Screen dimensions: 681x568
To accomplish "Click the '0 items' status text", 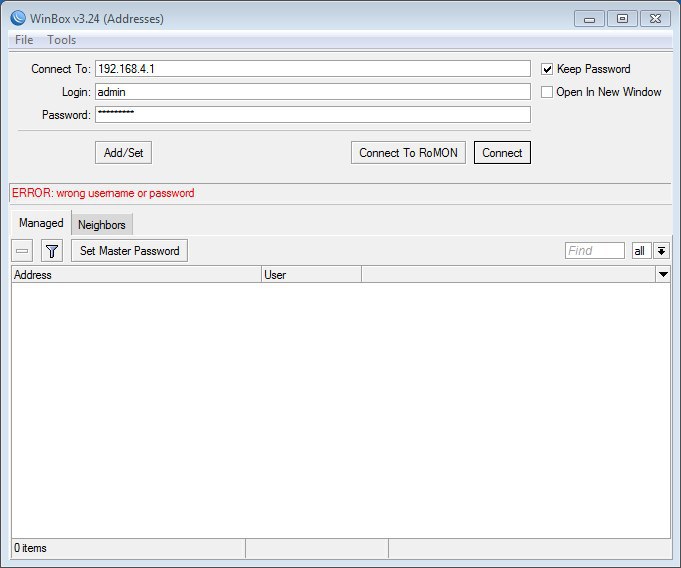I will pyautogui.click(x=30, y=548).
